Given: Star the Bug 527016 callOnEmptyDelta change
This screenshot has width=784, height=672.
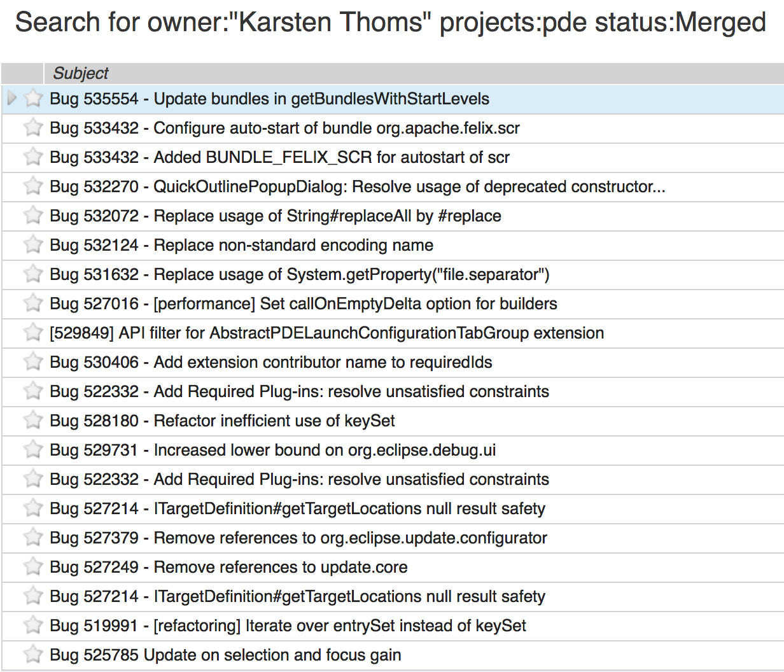Looking at the screenshot, I should (33, 304).
